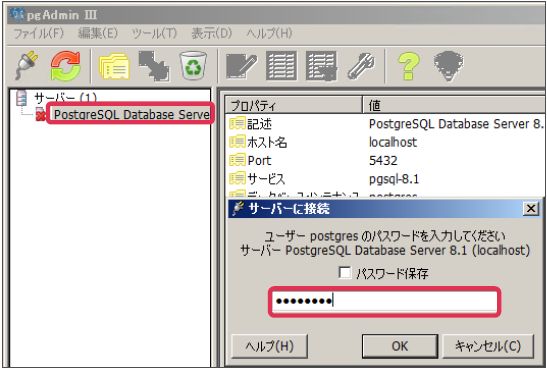Refresh the object with red-green arrows icon
The width and height of the screenshot is (547, 369).
pos(66,66)
